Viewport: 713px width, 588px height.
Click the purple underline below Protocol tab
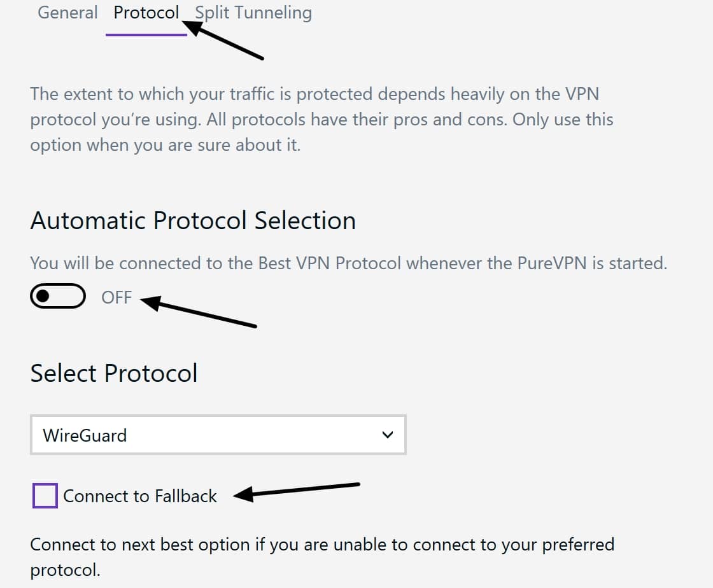146,34
